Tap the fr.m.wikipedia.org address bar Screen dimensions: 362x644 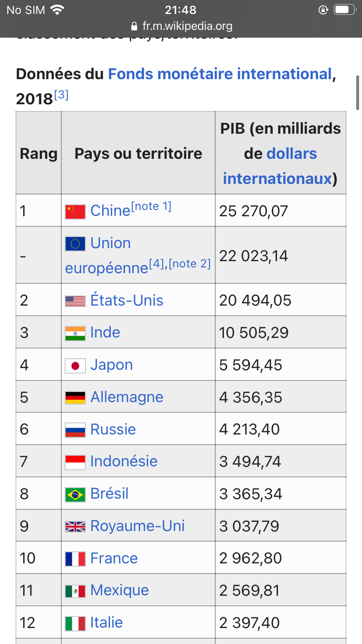pyautogui.click(x=181, y=26)
